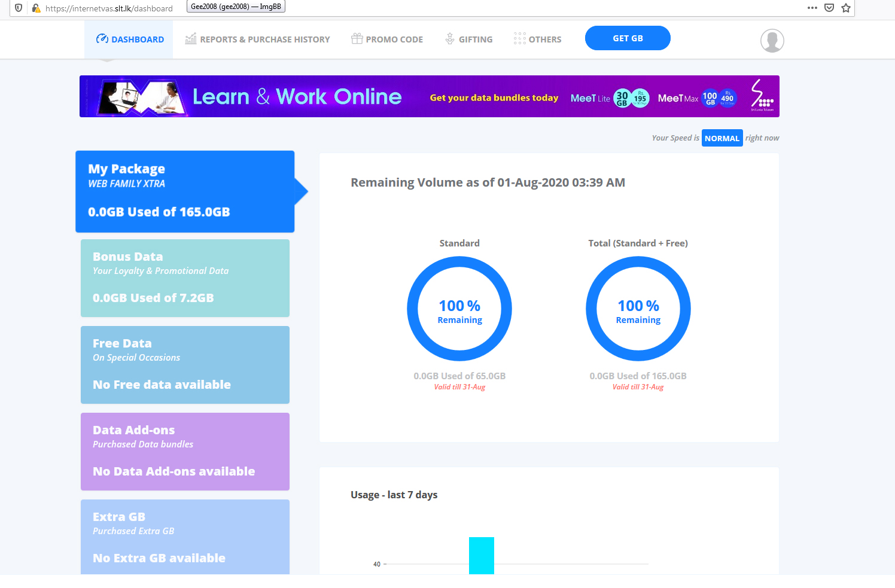Open Reports & Purchase History tab
This screenshot has height=588, width=895.
[x=257, y=39]
